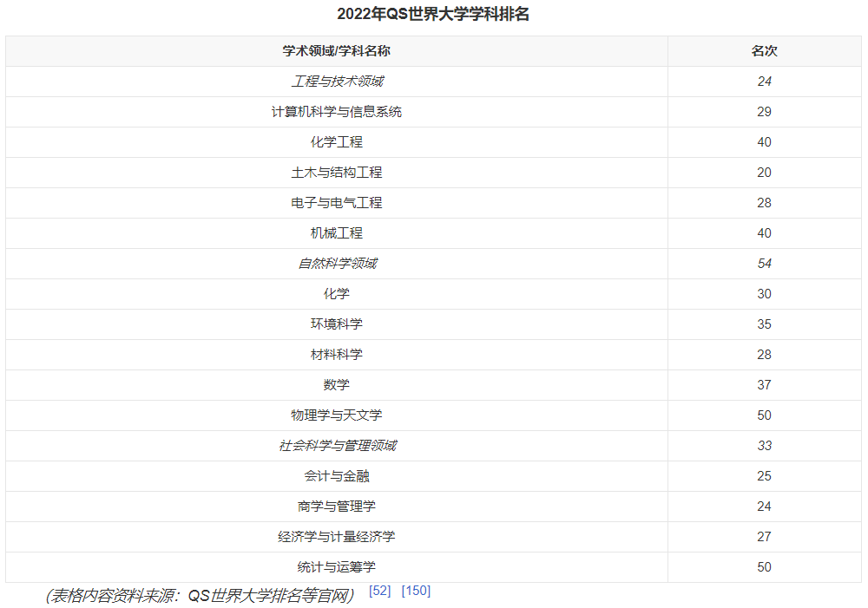Select the 工程与技术领域 row name

337,82
